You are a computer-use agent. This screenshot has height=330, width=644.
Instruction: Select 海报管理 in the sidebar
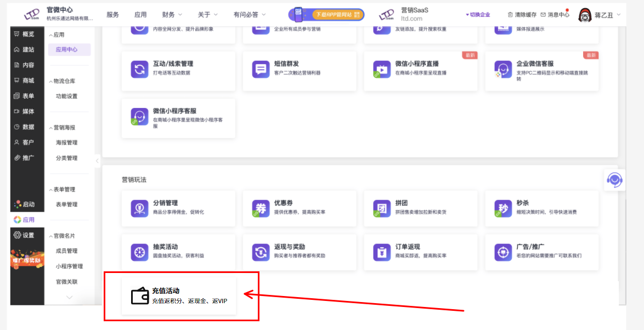tap(66, 143)
